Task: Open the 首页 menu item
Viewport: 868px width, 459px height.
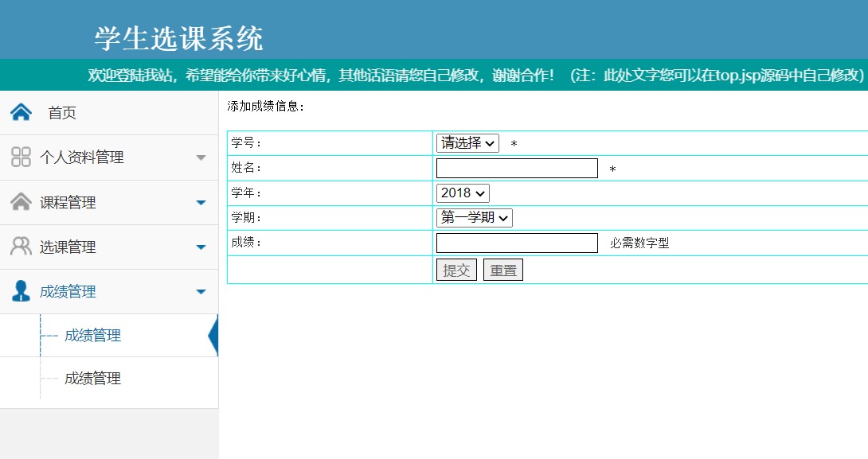Action: pyautogui.click(x=109, y=113)
